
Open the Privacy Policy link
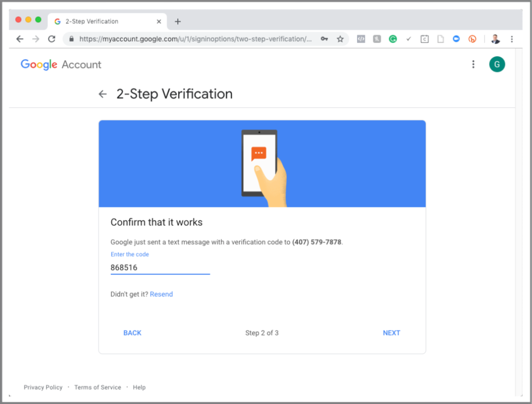coord(43,387)
